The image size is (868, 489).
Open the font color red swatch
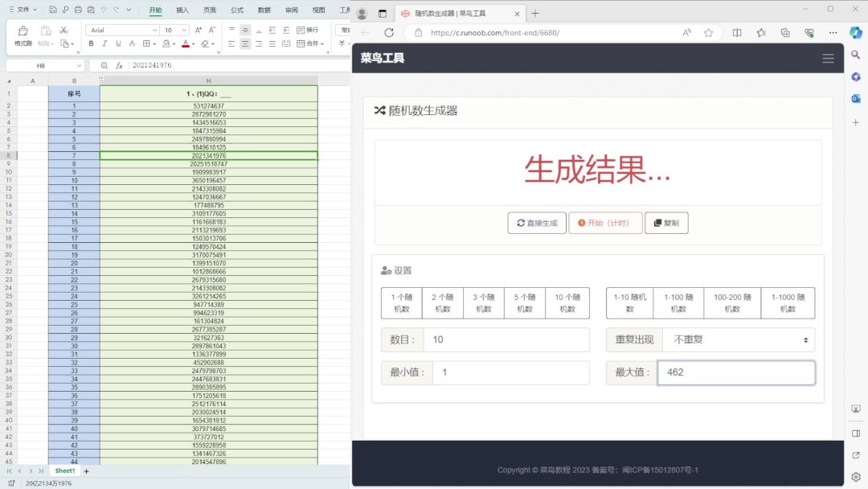(x=186, y=43)
